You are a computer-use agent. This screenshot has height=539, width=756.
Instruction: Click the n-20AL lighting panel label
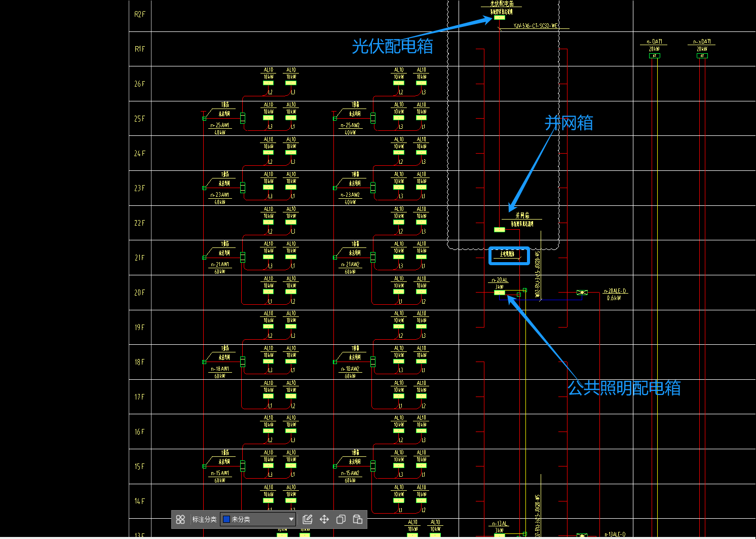(x=500, y=280)
